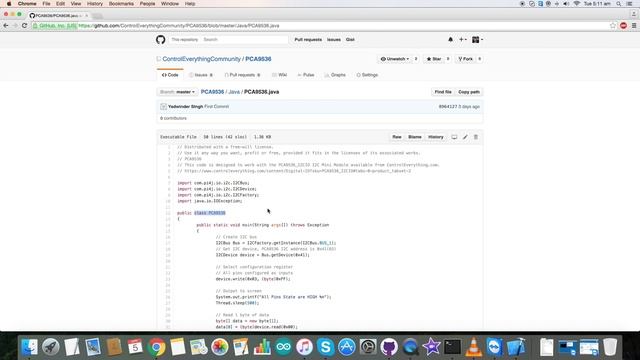Open the notifications bell icon
Viewport: 640px width, 360px height.
pos(450,40)
